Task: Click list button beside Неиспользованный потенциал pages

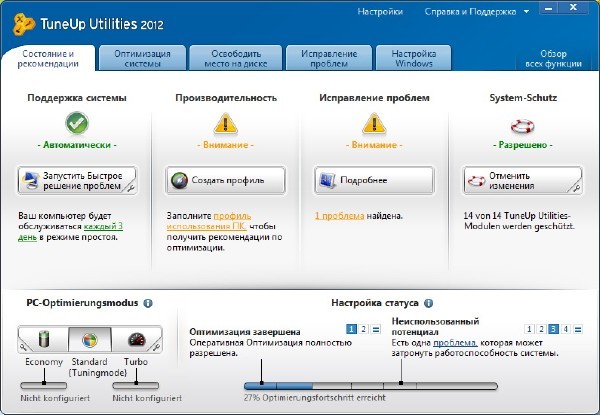Action: [x=578, y=329]
